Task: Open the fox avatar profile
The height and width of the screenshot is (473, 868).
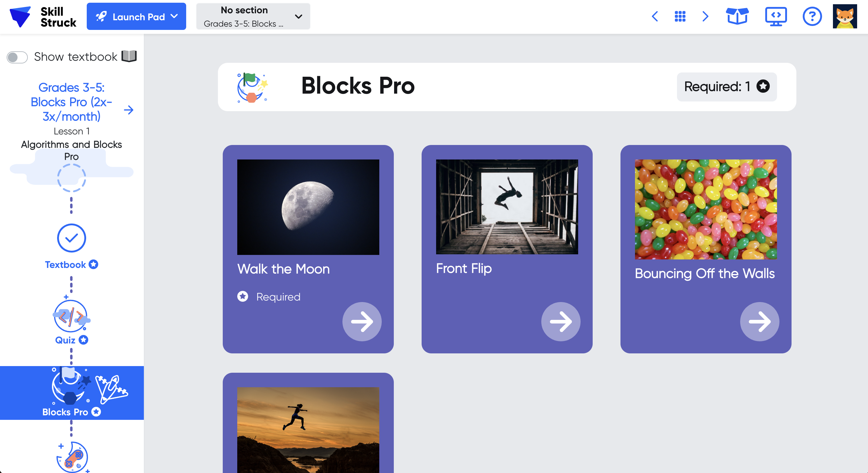Action: point(845,16)
